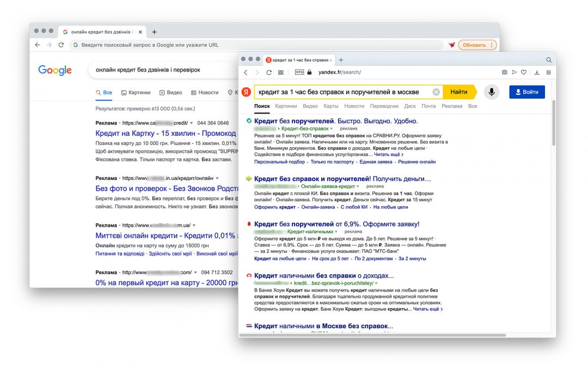This screenshot has width=588, height=368.
Task: Go back in the Chrome window
Action: pos(38,45)
